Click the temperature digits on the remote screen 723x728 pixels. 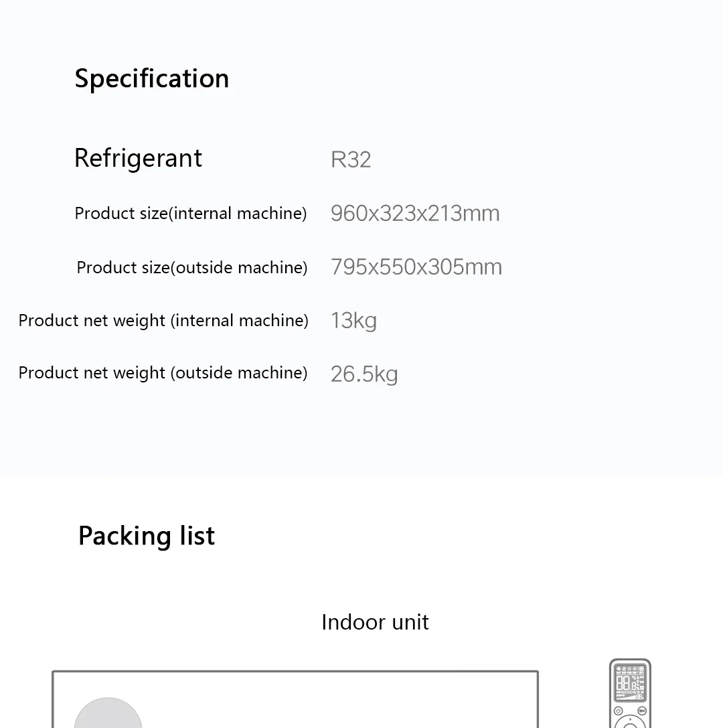point(623,684)
